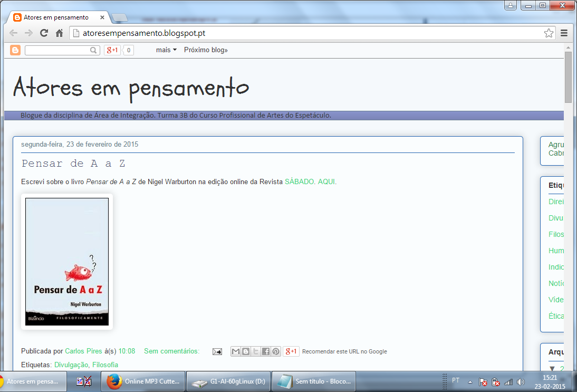
Task: Click the g+1 button in the navbar
Action: tap(112, 50)
